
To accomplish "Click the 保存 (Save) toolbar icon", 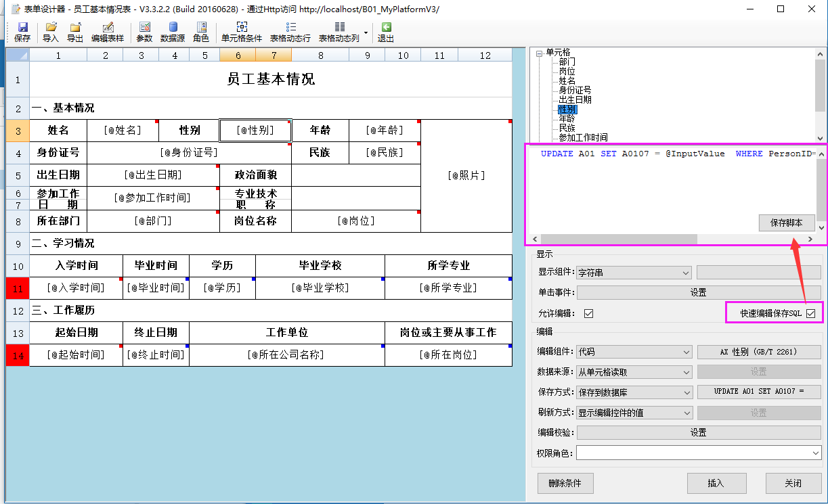I will tap(22, 32).
